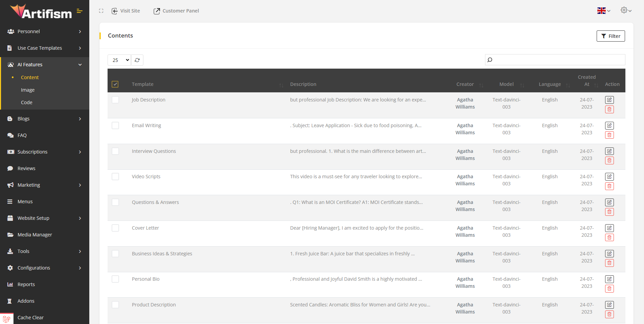Open the rows-per-page dropdown showing 25
This screenshot has width=644, height=324.
(x=119, y=60)
